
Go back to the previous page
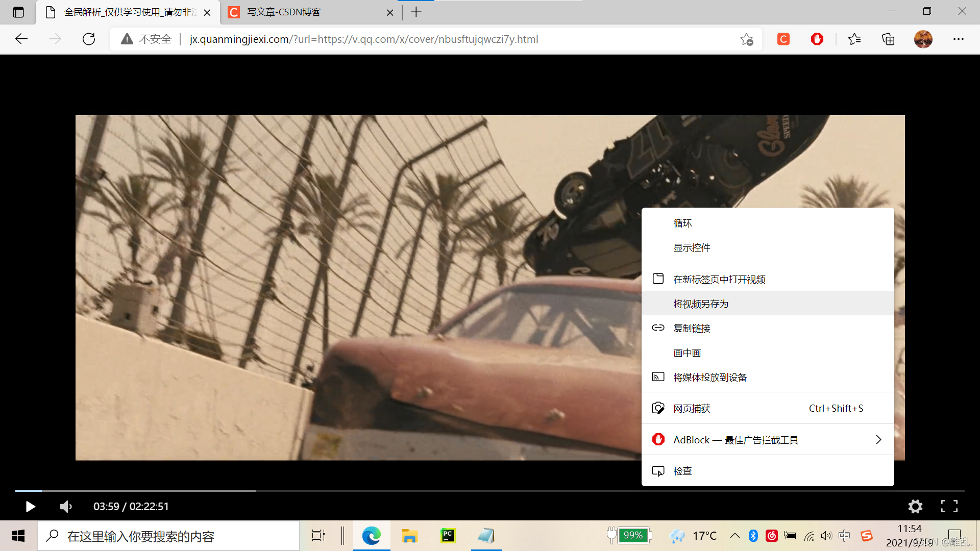(21, 39)
